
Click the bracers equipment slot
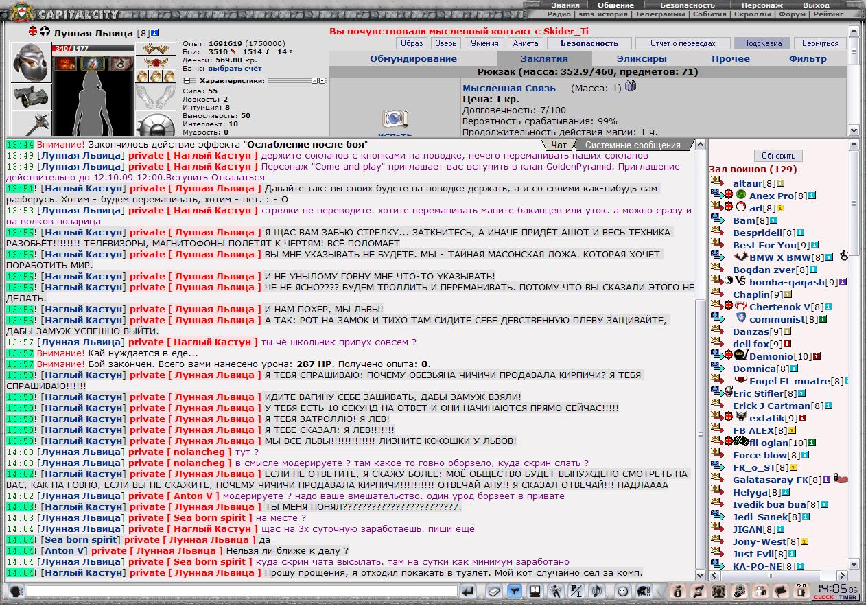tap(30, 95)
